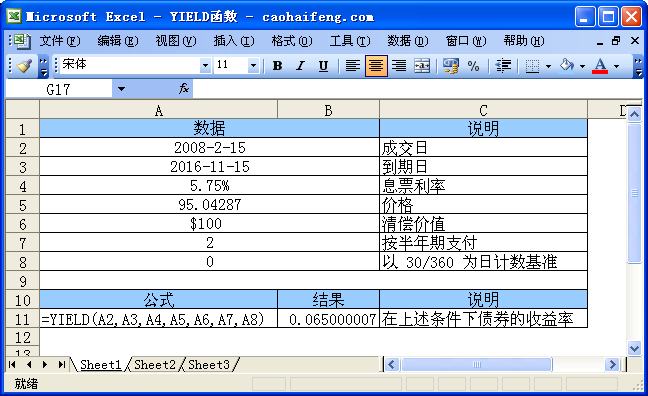Toggle Italic formatting
Screen dimensions: 648x396
pos(300,66)
